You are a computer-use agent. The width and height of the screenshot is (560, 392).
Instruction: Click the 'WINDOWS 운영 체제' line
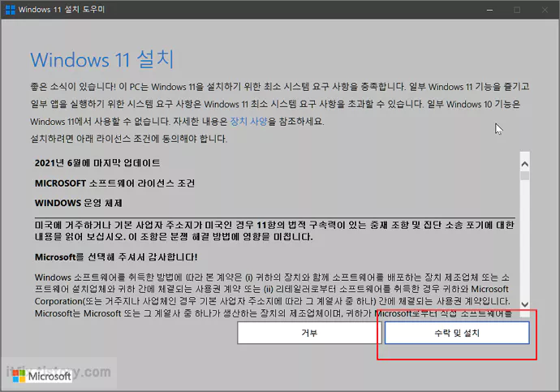click(x=79, y=203)
